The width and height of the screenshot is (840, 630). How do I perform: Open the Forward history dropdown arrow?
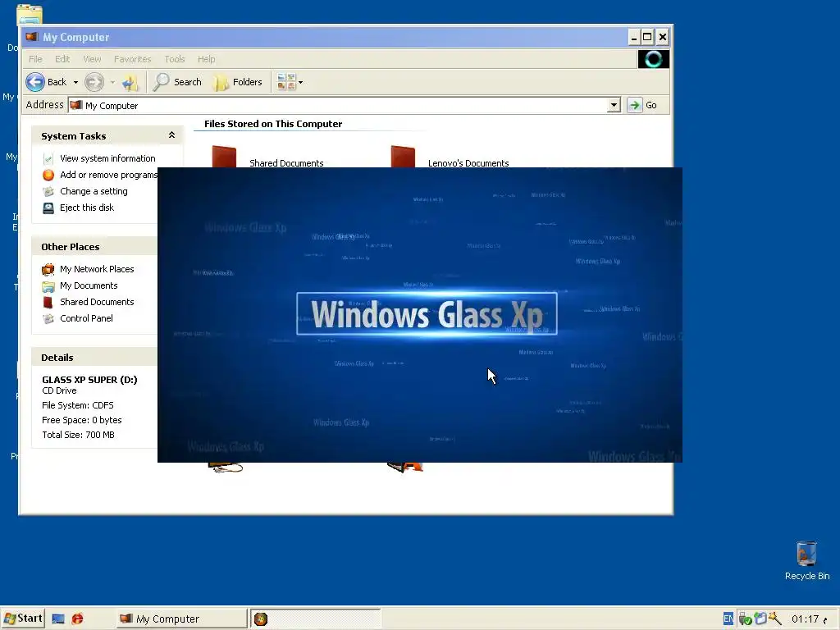click(112, 83)
